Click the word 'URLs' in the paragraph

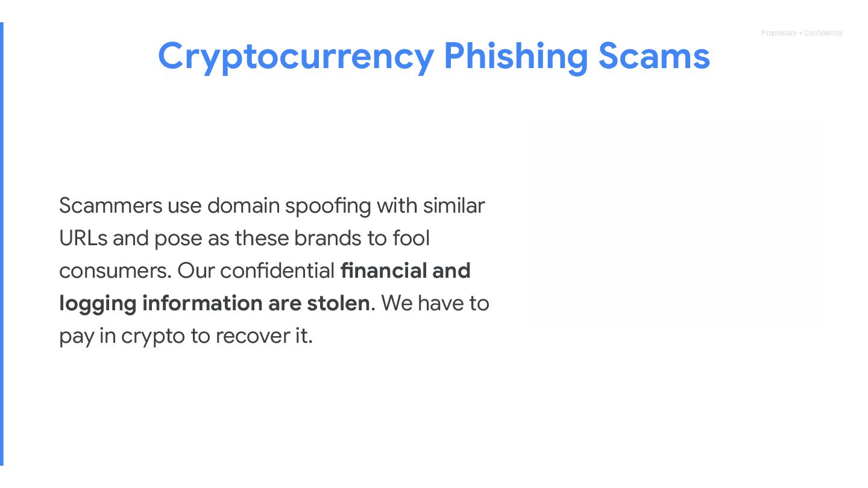[x=83, y=238]
